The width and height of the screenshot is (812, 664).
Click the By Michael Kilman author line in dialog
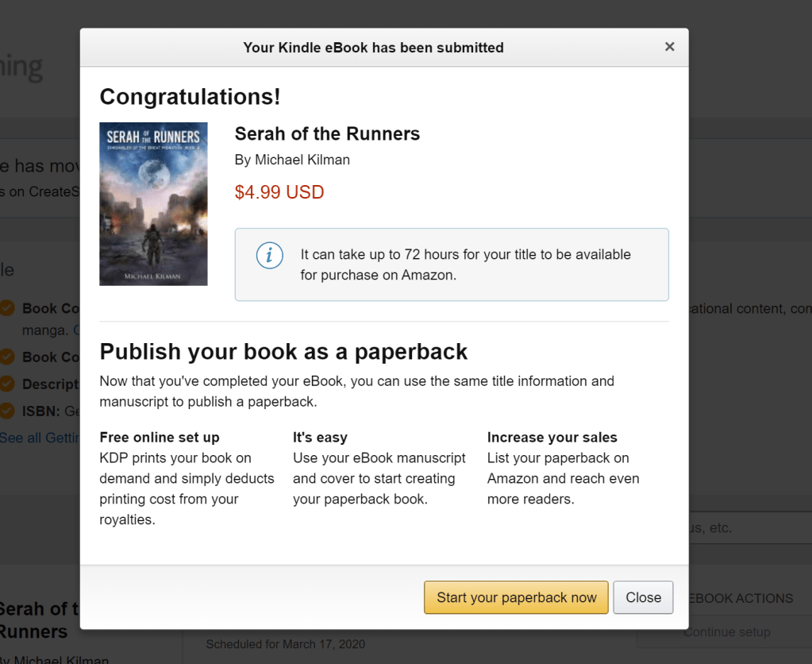[292, 160]
